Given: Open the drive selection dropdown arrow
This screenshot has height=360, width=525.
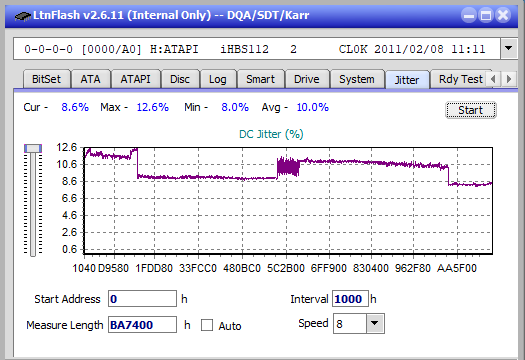Looking at the screenshot, I should (x=509, y=49).
